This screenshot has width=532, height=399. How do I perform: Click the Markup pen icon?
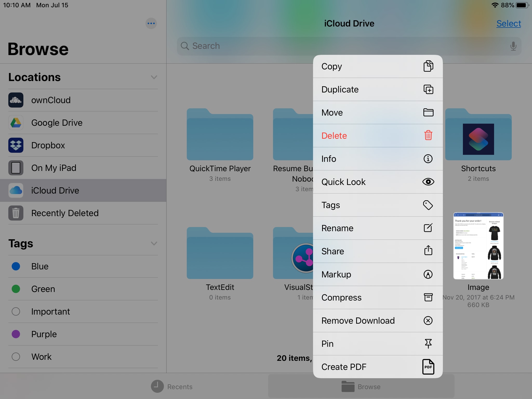(428, 274)
